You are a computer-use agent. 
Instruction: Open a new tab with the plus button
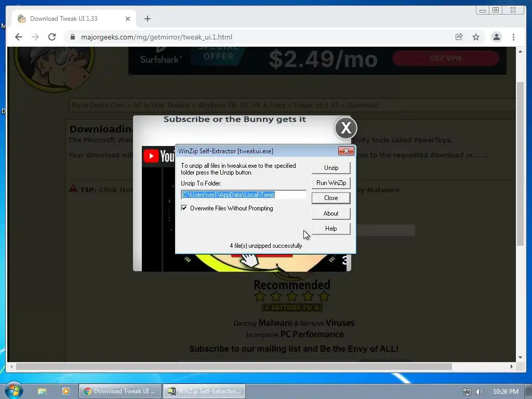(x=147, y=19)
